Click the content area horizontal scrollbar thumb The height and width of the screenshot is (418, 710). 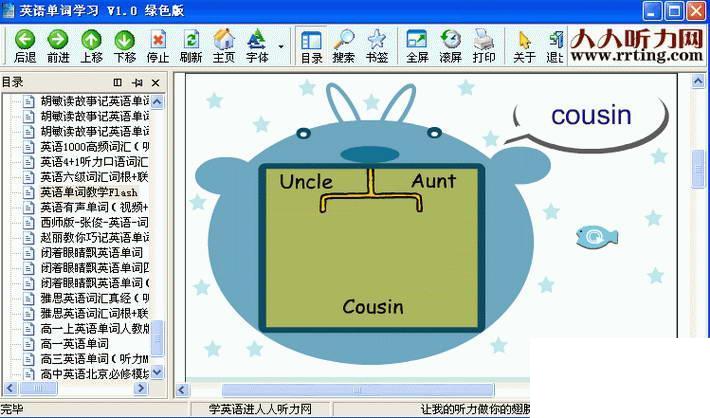point(357,390)
